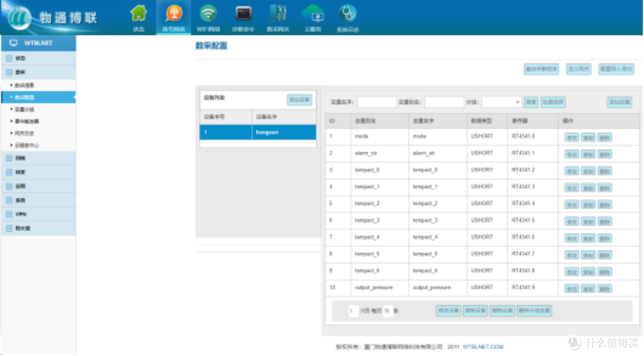The width and height of the screenshot is (644, 356).
Task: Click the add device button in device list
Action: (299, 100)
